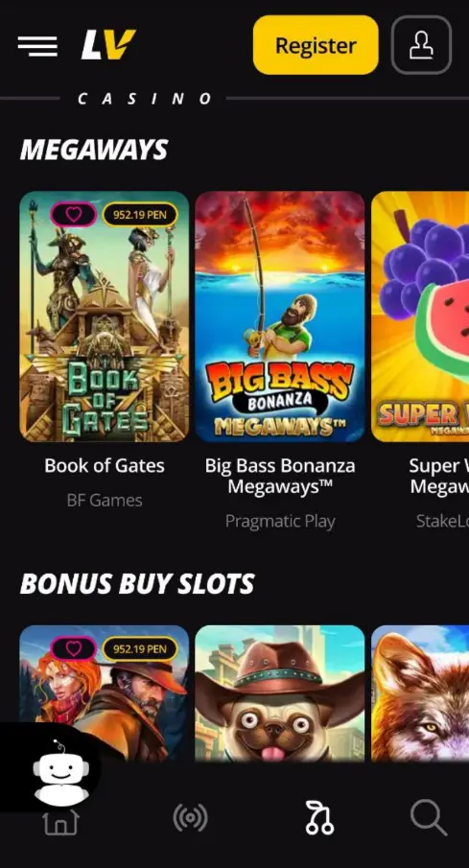Screen dimensions: 469x868
Task: Click the Big Bass Bonanza Megaways title text
Action: tap(280, 476)
